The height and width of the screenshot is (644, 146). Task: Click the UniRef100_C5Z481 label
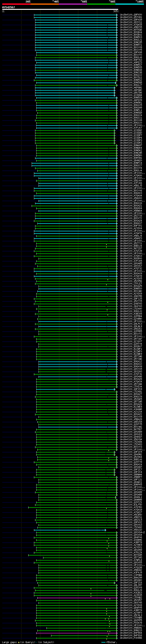pyautogui.click(x=131, y=392)
